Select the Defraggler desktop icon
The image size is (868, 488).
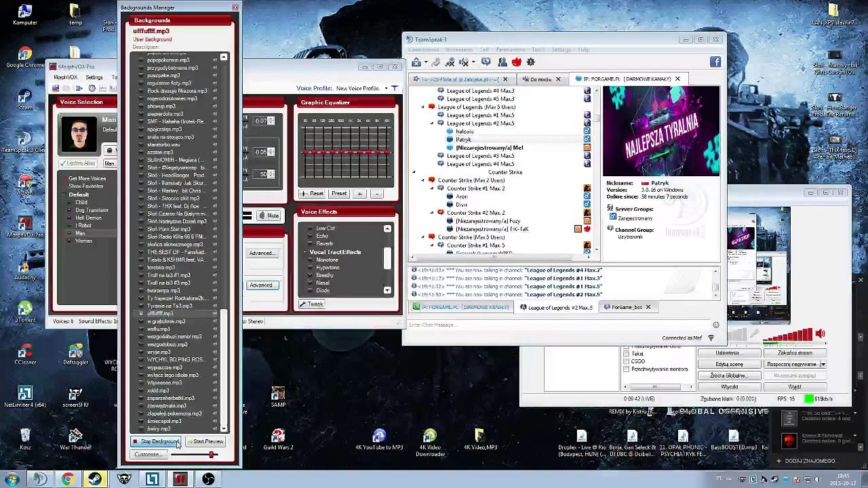pos(75,355)
